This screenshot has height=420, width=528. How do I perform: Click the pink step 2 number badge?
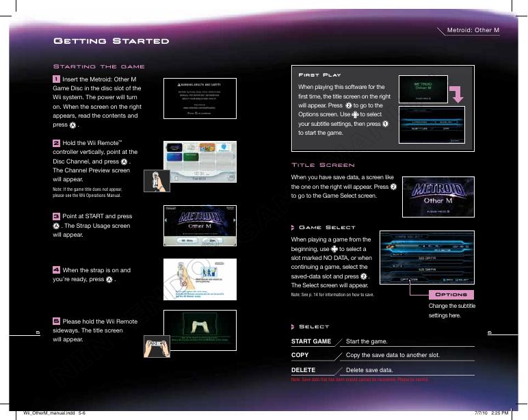[56, 143]
